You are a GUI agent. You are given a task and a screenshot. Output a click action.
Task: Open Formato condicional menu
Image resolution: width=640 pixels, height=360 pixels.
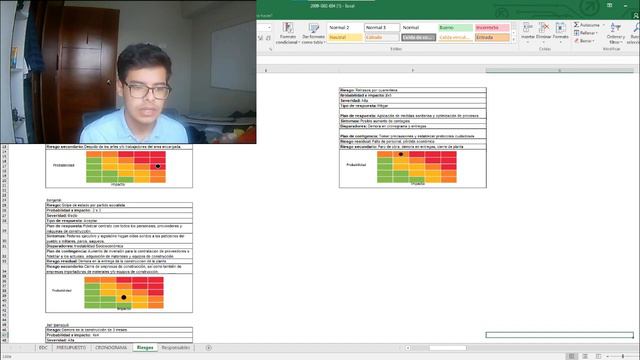pos(288,33)
